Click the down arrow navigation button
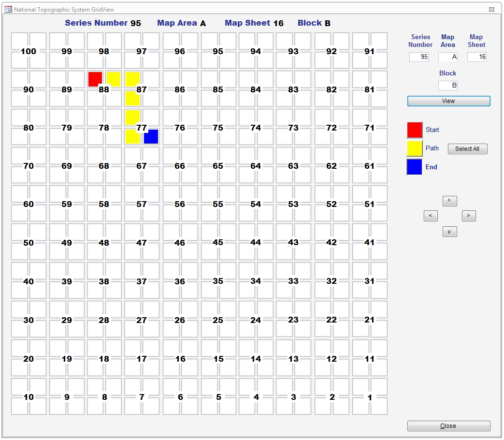The height and width of the screenshot is (440, 504). 449,232
